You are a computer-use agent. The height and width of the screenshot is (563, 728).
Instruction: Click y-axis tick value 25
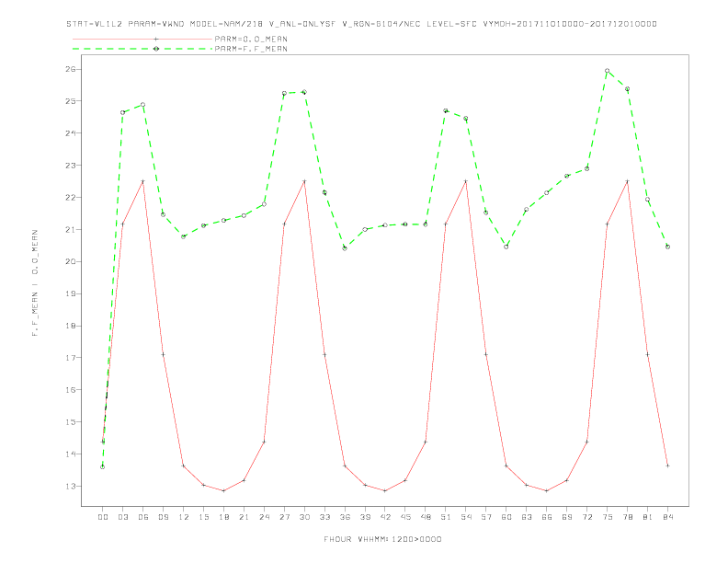(x=71, y=101)
